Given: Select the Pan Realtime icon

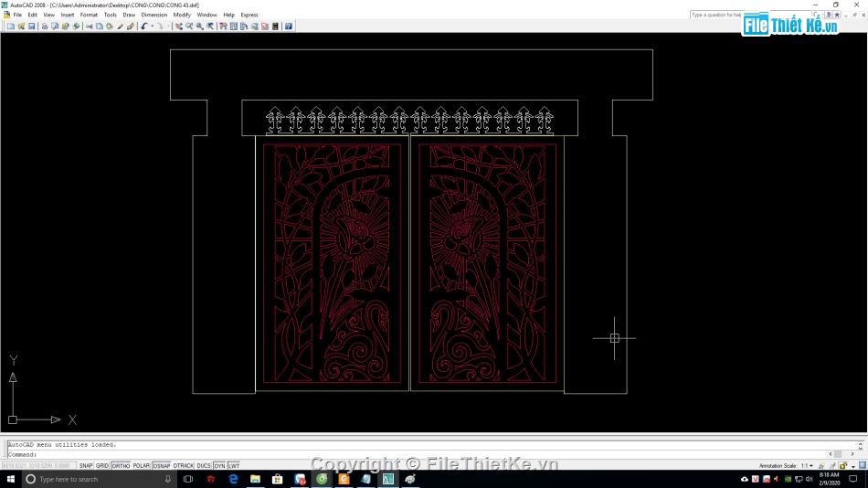Looking at the screenshot, I should [179, 26].
